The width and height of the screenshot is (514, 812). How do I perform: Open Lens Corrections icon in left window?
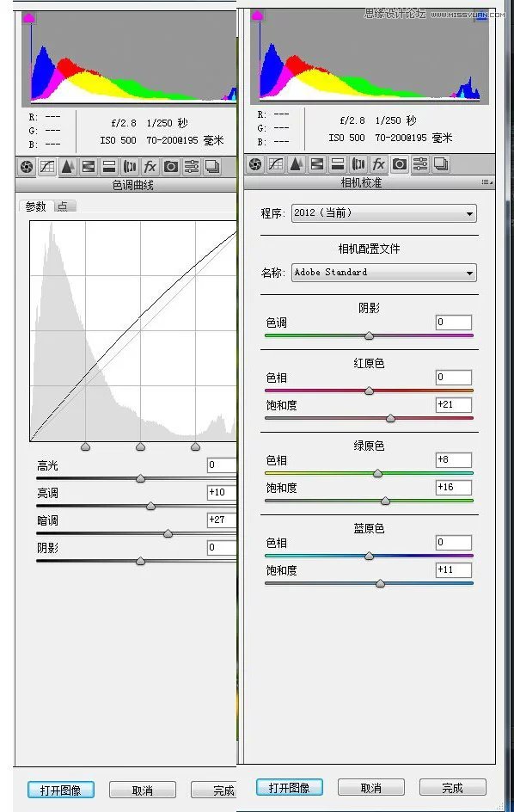pos(130,167)
